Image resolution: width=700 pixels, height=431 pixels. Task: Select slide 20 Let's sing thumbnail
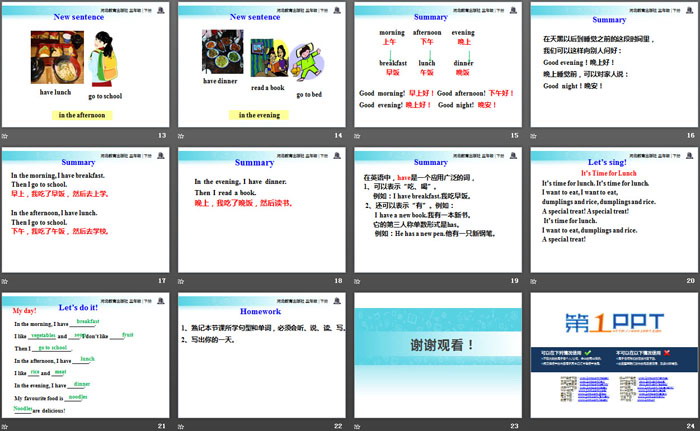pyautogui.click(x=614, y=210)
